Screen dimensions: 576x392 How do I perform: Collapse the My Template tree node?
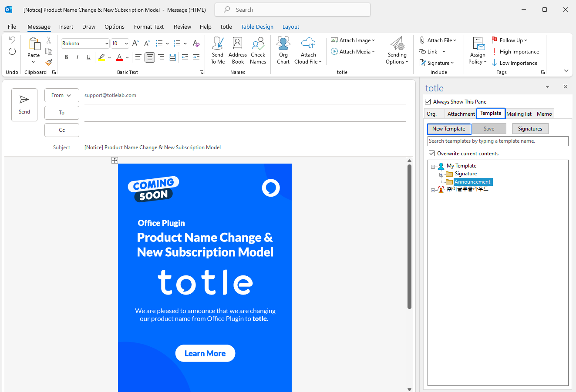[x=433, y=166]
